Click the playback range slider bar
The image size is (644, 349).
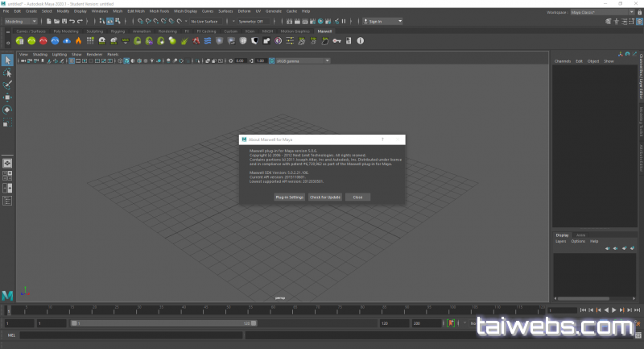click(x=161, y=323)
